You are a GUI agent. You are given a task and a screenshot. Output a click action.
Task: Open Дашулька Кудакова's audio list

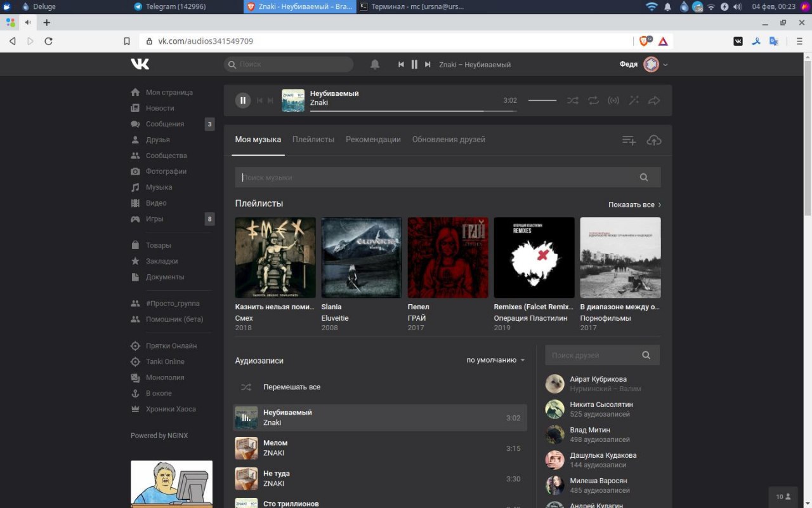[x=603, y=455]
